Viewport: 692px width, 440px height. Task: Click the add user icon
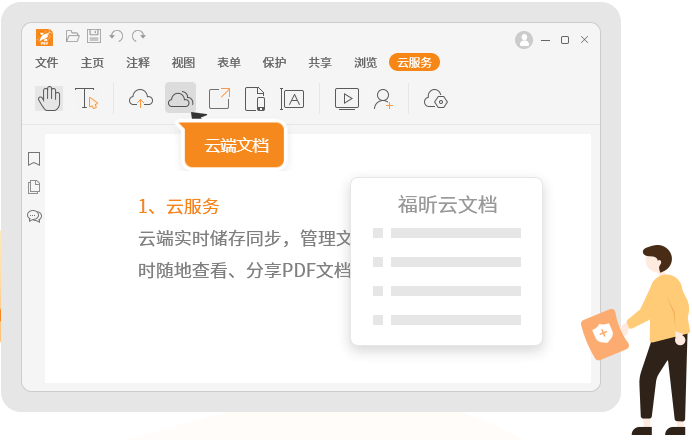(x=383, y=99)
